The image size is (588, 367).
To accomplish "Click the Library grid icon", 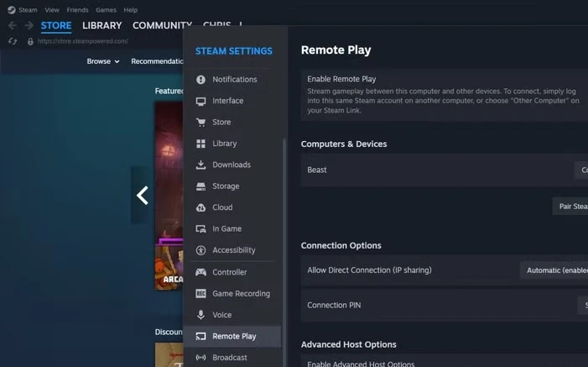I will tap(200, 144).
